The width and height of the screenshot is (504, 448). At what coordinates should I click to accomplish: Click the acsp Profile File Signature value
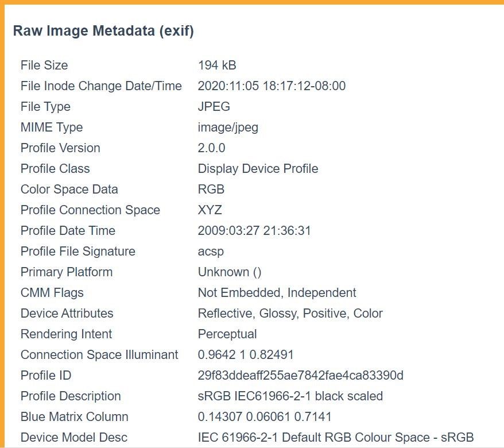(x=211, y=252)
